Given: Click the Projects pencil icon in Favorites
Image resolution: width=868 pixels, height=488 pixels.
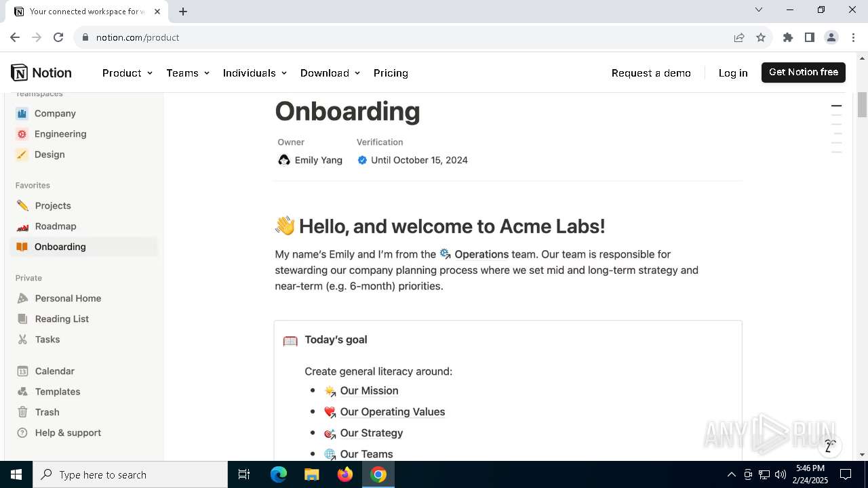Looking at the screenshot, I should (22, 205).
